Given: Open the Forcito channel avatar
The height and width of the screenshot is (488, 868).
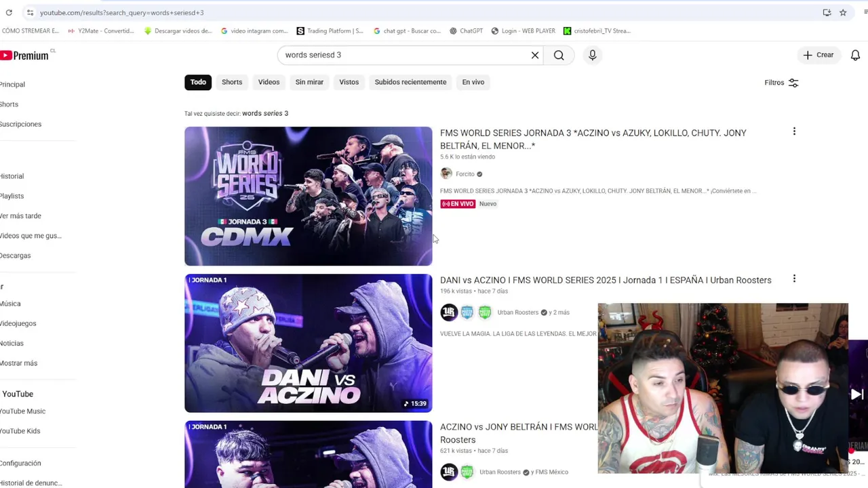Looking at the screenshot, I should click(x=446, y=174).
